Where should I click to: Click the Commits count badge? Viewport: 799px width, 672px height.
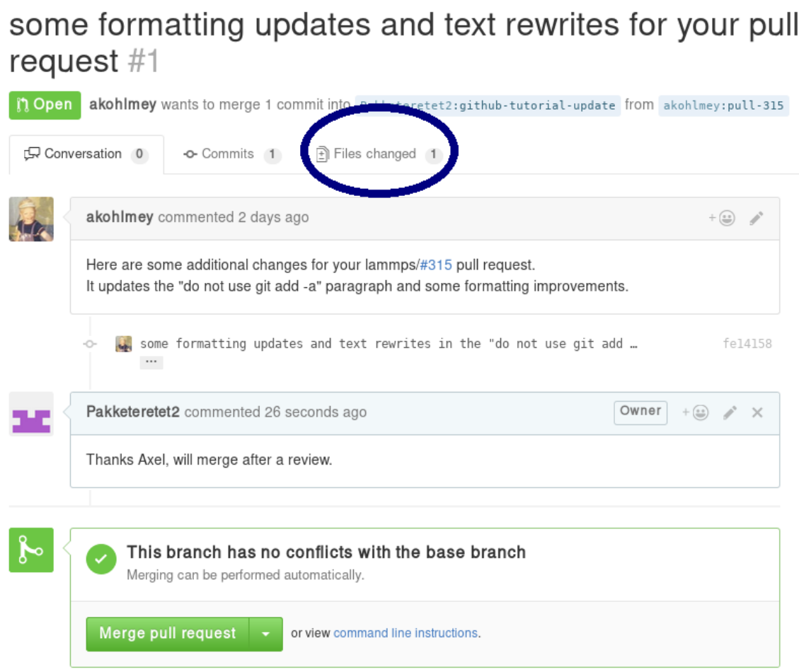pos(272,154)
